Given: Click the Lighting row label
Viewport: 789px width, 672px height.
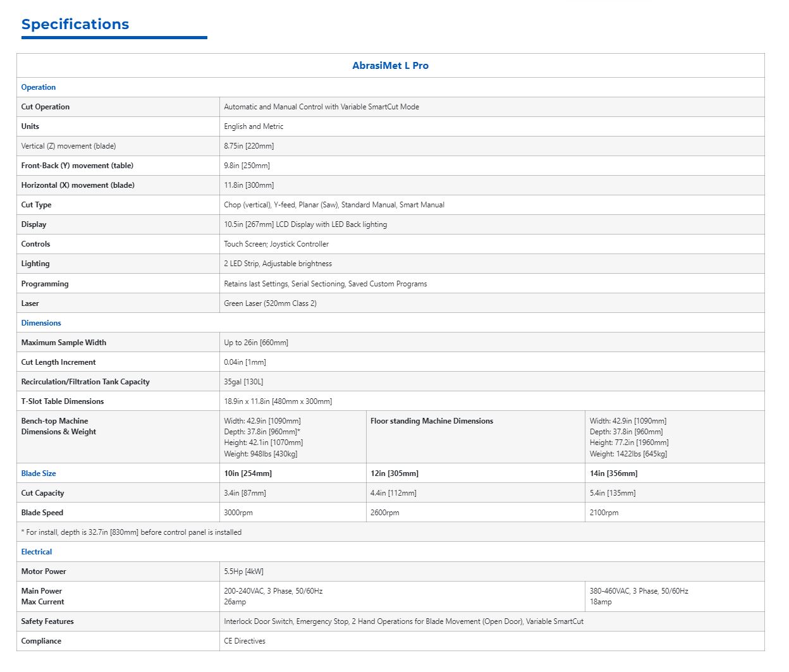Looking at the screenshot, I should [x=35, y=264].
